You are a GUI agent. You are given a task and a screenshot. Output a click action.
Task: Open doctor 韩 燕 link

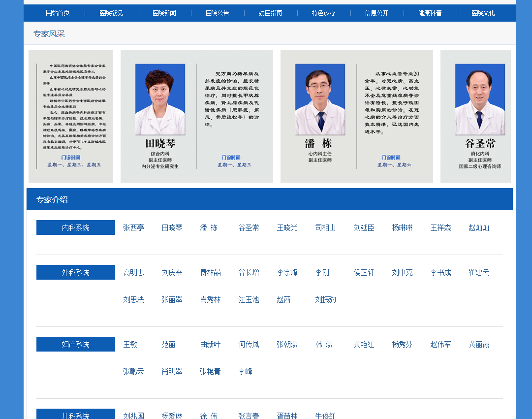324,344
